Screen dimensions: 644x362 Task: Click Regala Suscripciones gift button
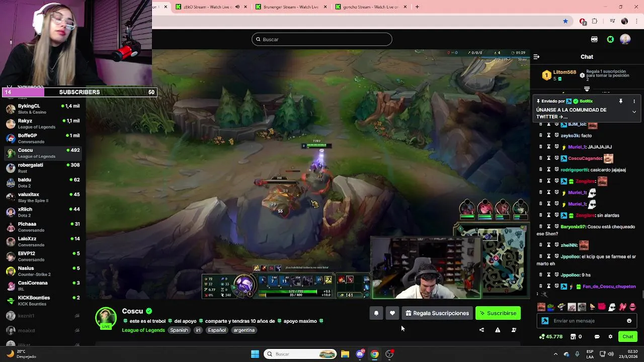coord(437,313)
